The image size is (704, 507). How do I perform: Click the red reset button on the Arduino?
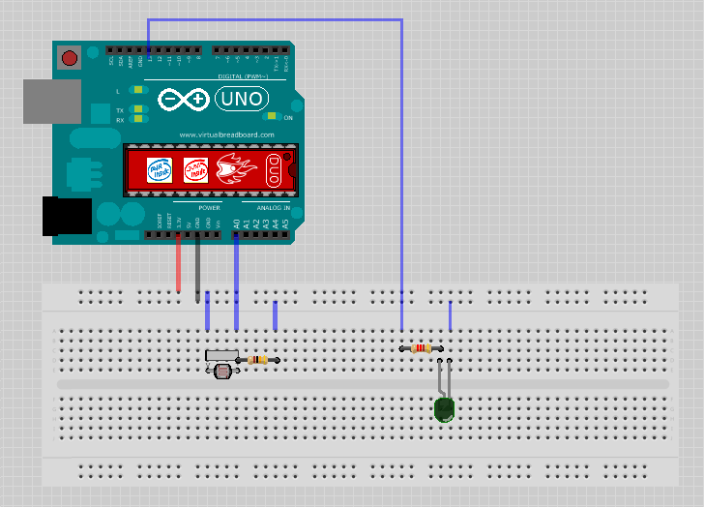tap(69, 58)
